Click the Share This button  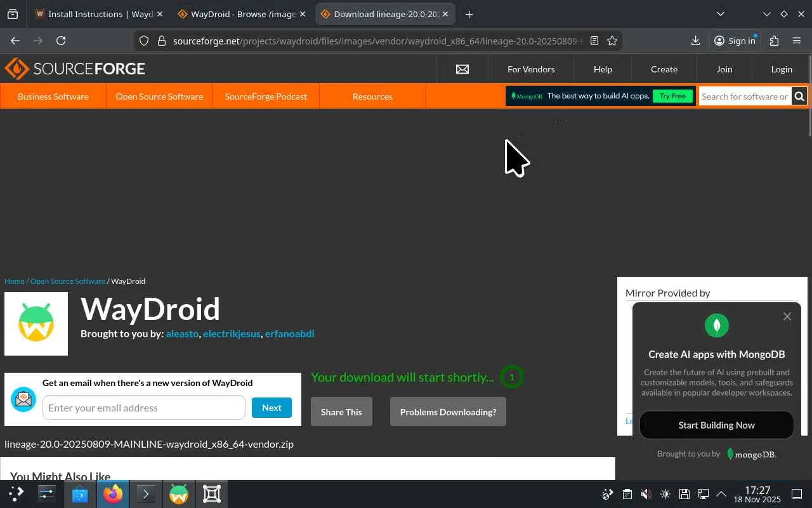341,412
